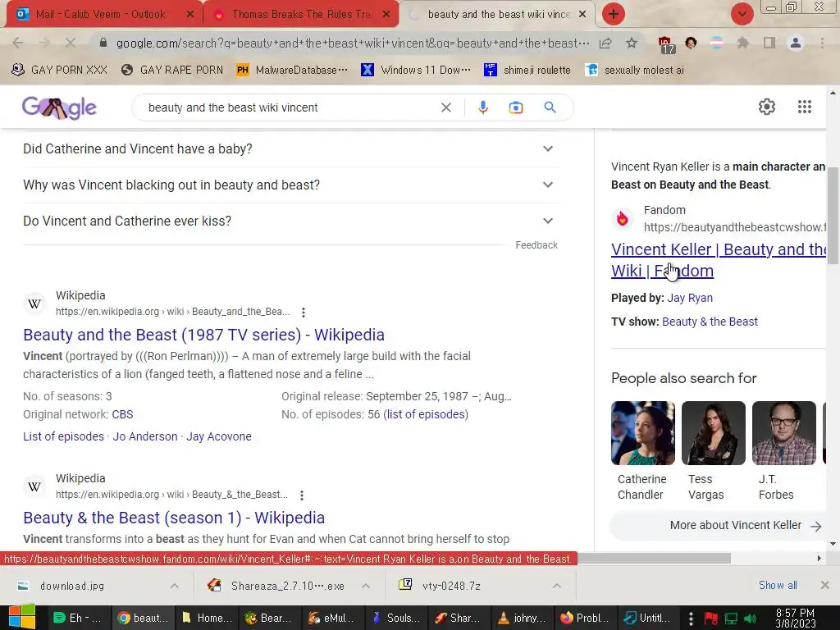840x630 pixels.
Task: Switch to the Outlook Mail tab
Action: [100, 15]
